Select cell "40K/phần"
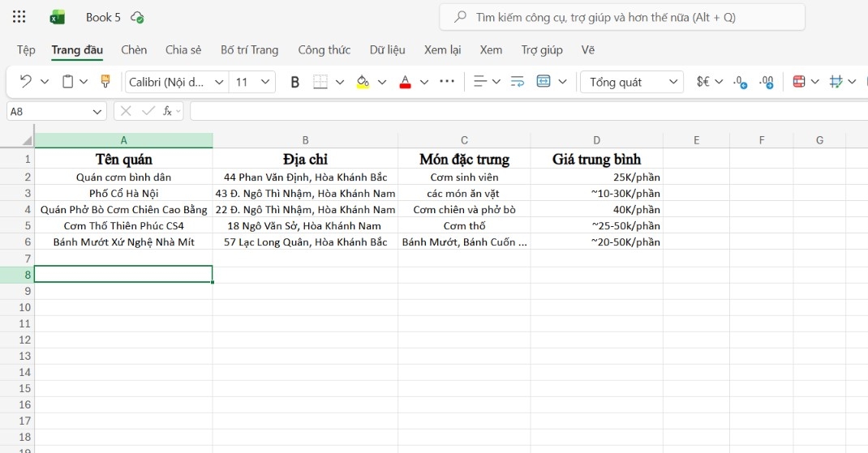The image size is (868, 453). (x=596, y=210)
